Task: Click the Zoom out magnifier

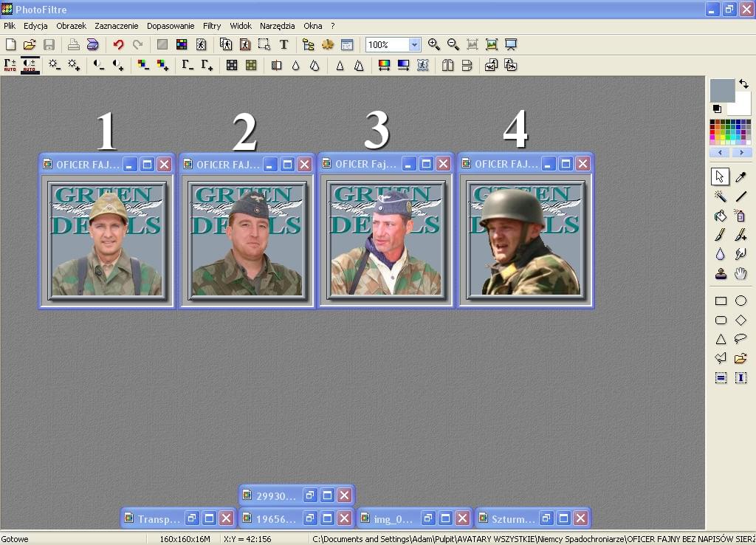Action: 453,45
